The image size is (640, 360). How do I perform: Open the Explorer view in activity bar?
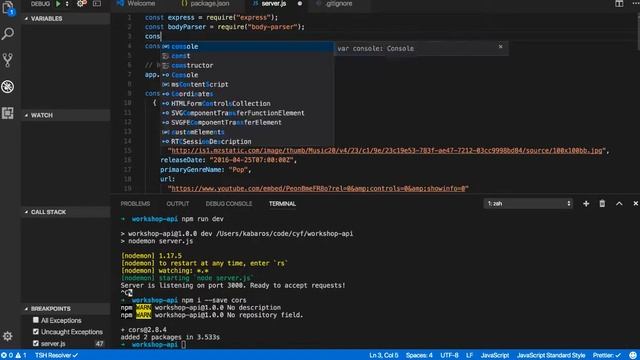tap(8, 7)
